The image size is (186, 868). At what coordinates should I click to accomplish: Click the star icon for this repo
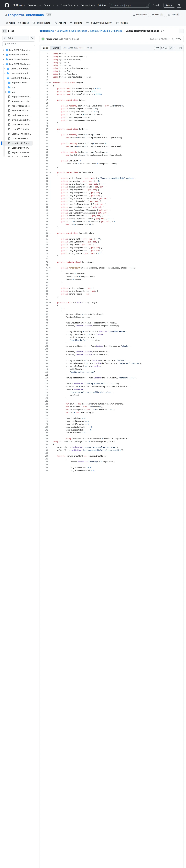169,15
